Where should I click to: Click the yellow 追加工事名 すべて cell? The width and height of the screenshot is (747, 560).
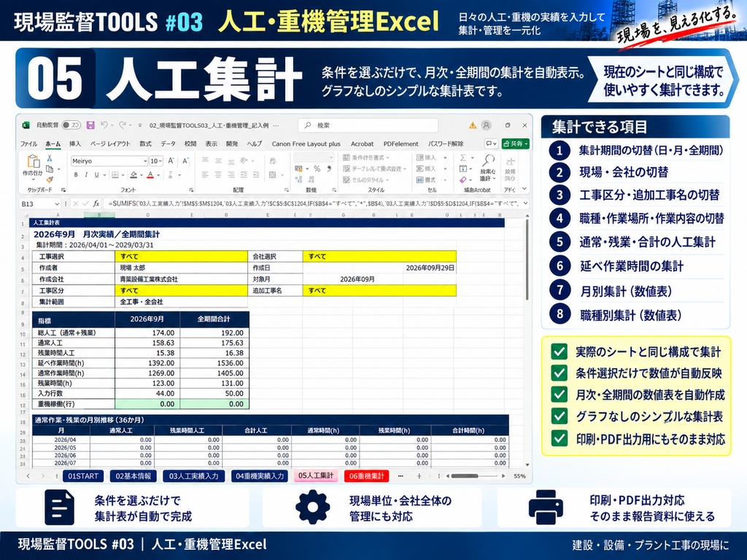(x=379, y=290)
